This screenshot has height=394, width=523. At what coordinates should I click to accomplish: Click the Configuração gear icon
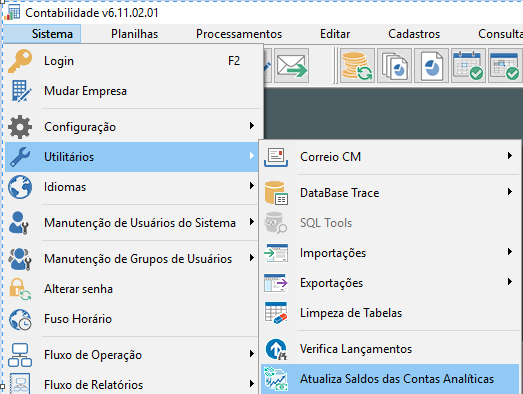pos(20,127)
